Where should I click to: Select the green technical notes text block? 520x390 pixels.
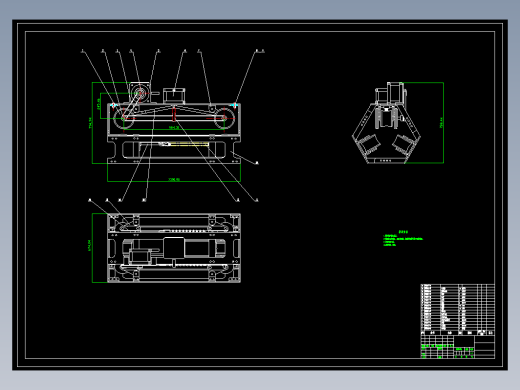click(x=403, y=238)
